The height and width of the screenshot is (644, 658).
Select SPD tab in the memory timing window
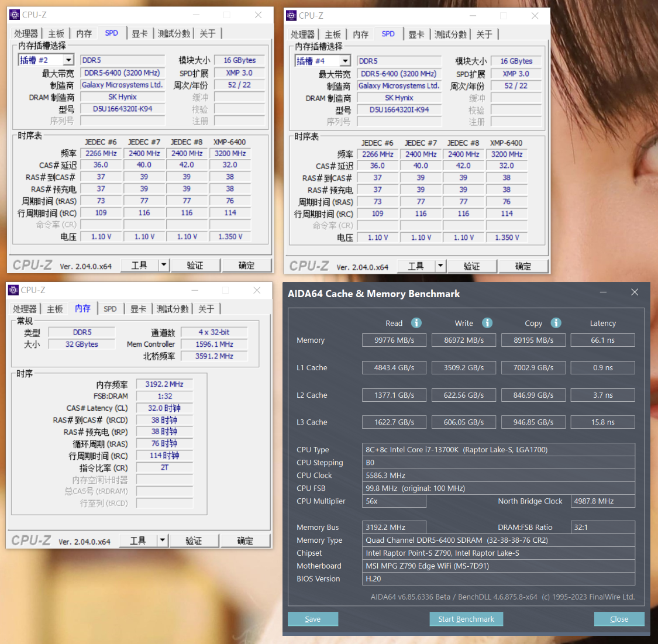(110, 309)
